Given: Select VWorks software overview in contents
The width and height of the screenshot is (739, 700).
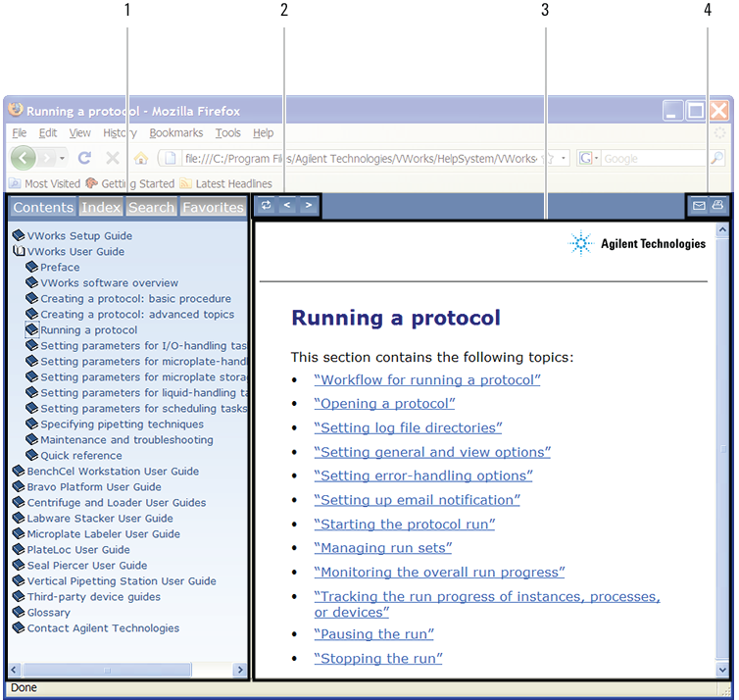Looking at the screenshot, I should coord(110,282).
